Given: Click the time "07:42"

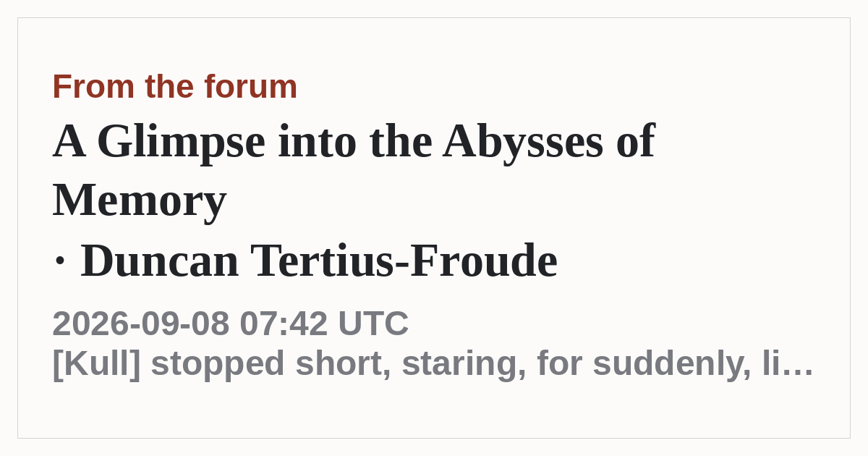Looking at the screenshot, I should coord(284,323).
